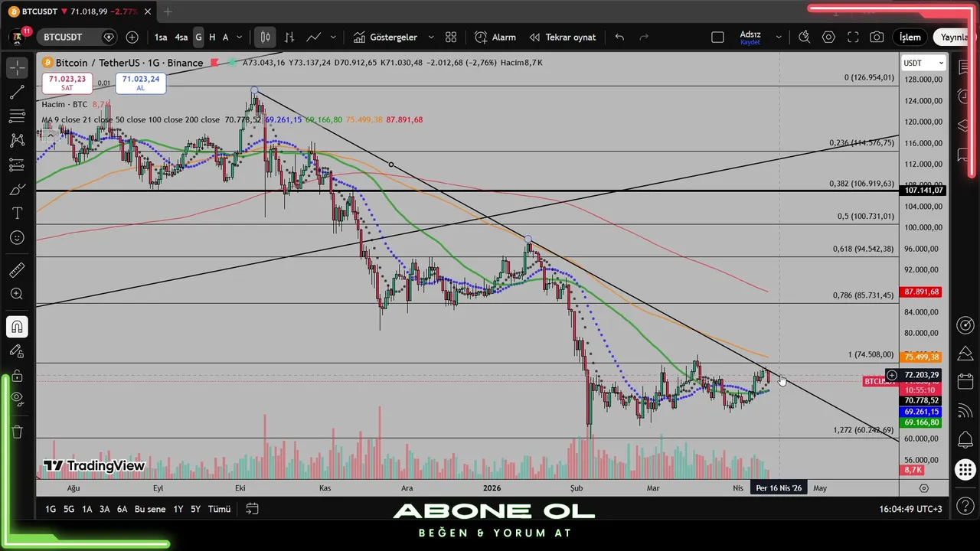
Task: Open price scale settings at bottom right
Action: click(924, 487)
